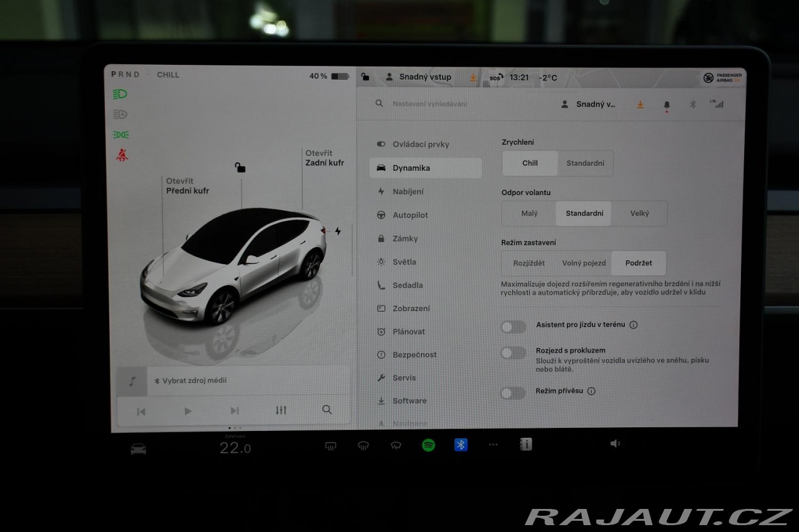Open Spotify from the bottom bar

click(428, 445)
